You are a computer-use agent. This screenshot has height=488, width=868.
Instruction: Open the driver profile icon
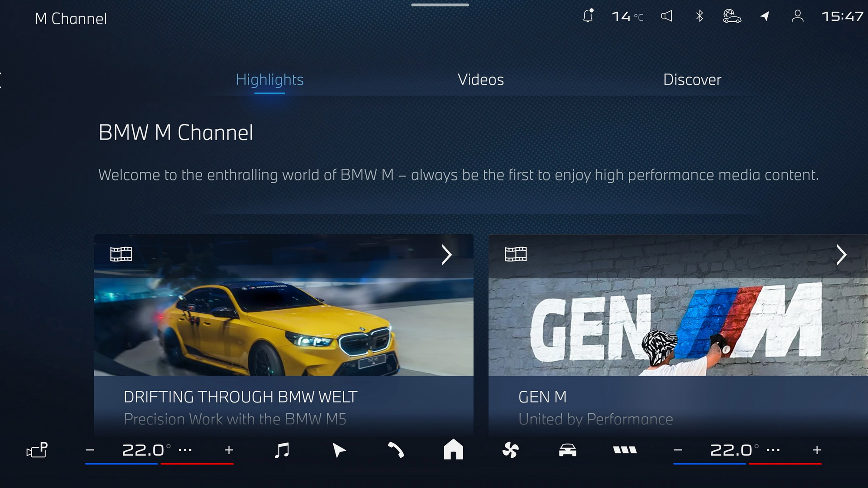click(798, 17)
